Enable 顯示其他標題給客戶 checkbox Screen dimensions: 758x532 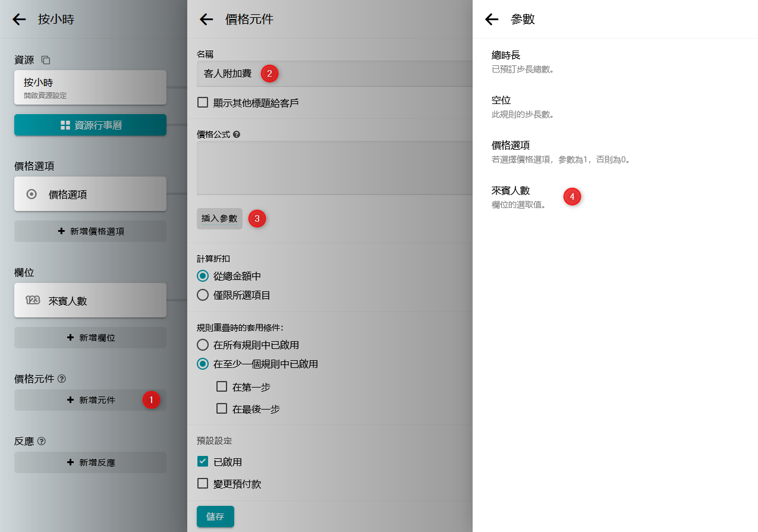(203, 102)
